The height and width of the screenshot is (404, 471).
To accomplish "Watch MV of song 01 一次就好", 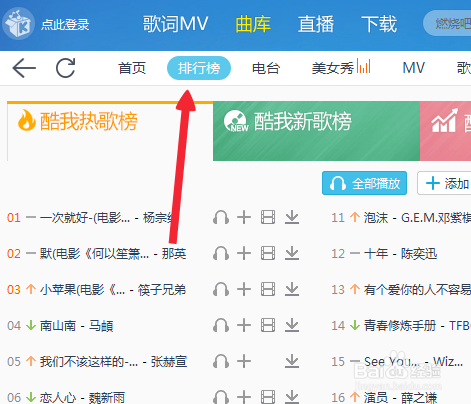I will (268, 217).
